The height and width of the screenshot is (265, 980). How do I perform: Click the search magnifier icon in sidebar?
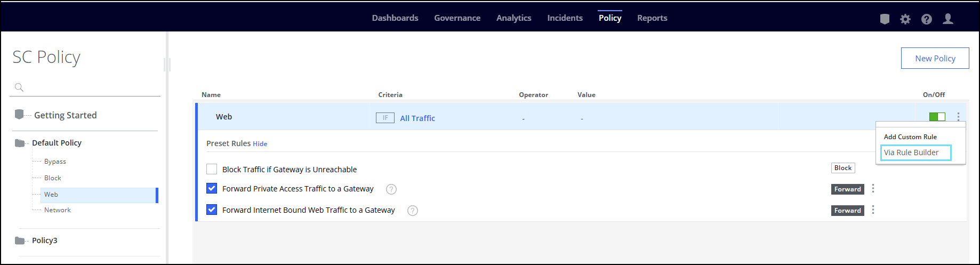click(x=19, y=87)
